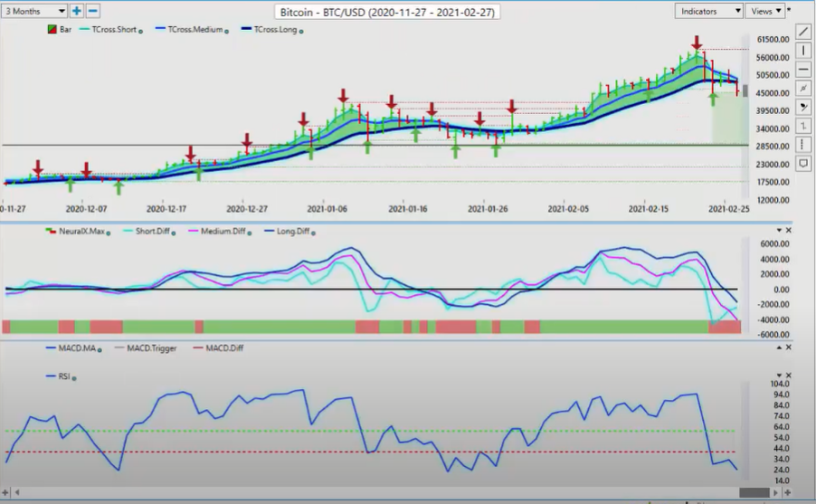This screenshot has height=504, width=816.
Task: Close the NeuralX indicator panel
Action: 789,230
